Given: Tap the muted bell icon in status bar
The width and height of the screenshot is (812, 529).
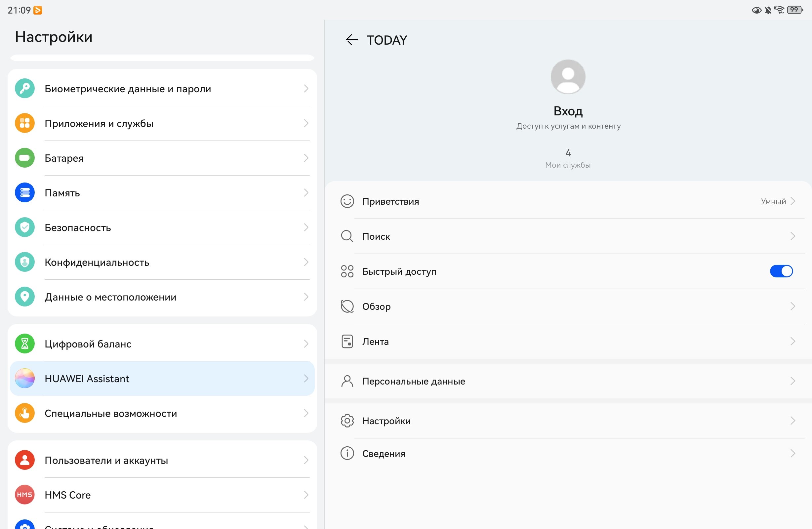Looking at the screenshot, I should coord(768,10).
